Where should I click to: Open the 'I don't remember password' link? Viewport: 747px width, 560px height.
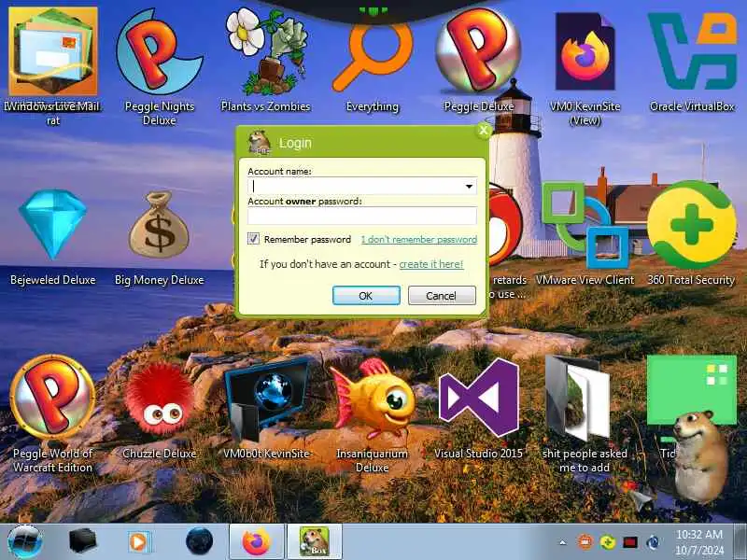[418, 239]
